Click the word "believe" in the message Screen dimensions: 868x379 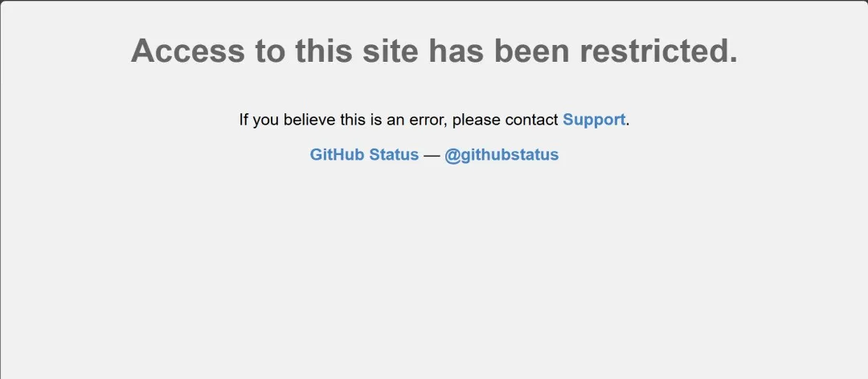point(309,120)
